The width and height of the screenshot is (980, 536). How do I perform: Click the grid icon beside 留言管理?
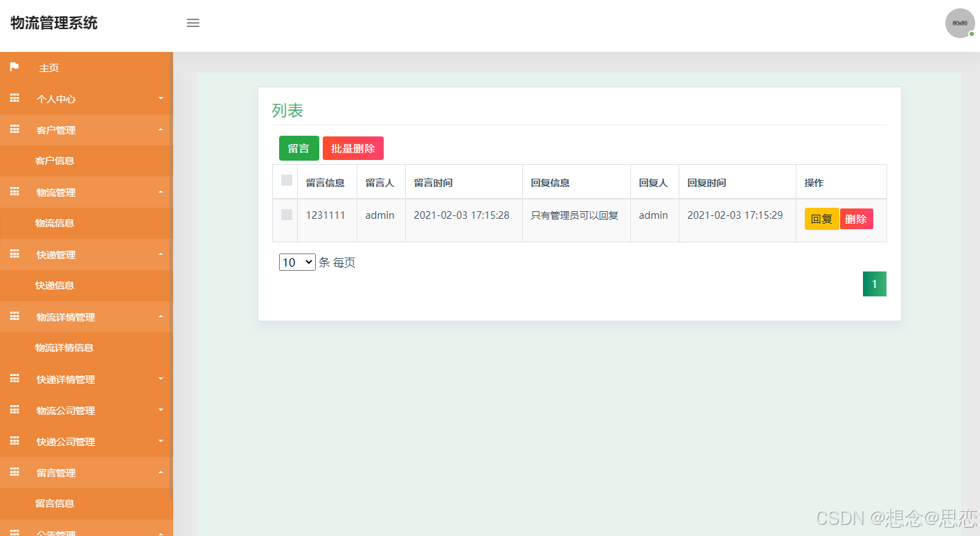(15, 472)
